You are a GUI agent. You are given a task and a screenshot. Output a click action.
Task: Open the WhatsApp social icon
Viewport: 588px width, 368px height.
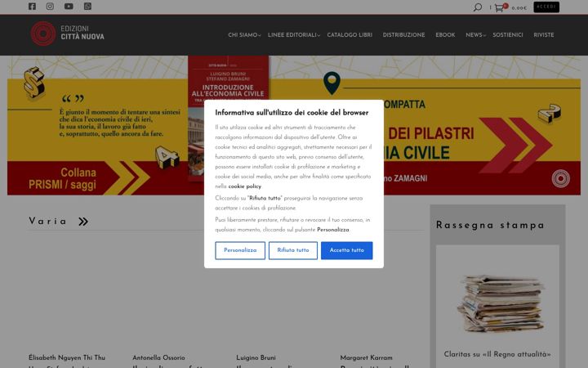tap(87, 7)
